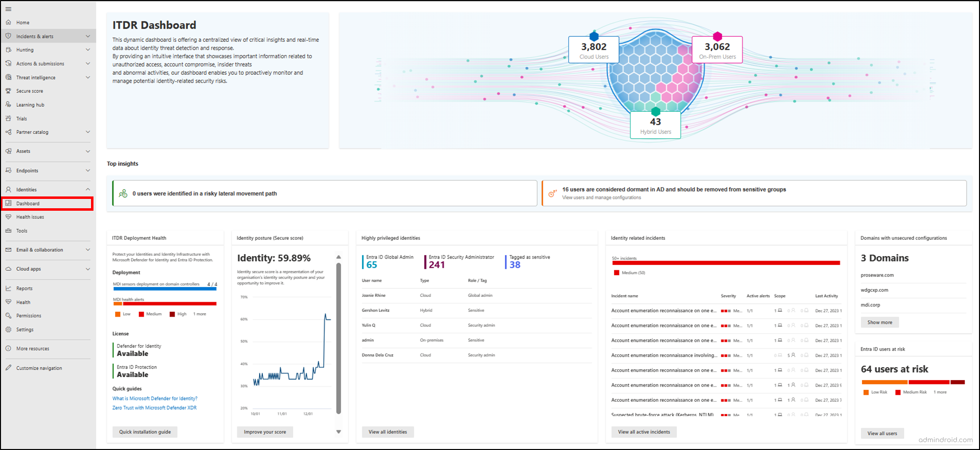Click the Identity posture scrollbar down arrow
980x450 pixels.
(338, 432)
